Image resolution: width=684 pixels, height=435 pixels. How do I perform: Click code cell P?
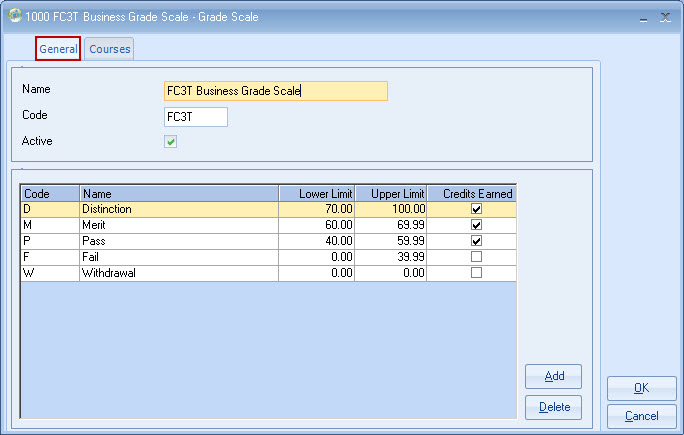50,241
